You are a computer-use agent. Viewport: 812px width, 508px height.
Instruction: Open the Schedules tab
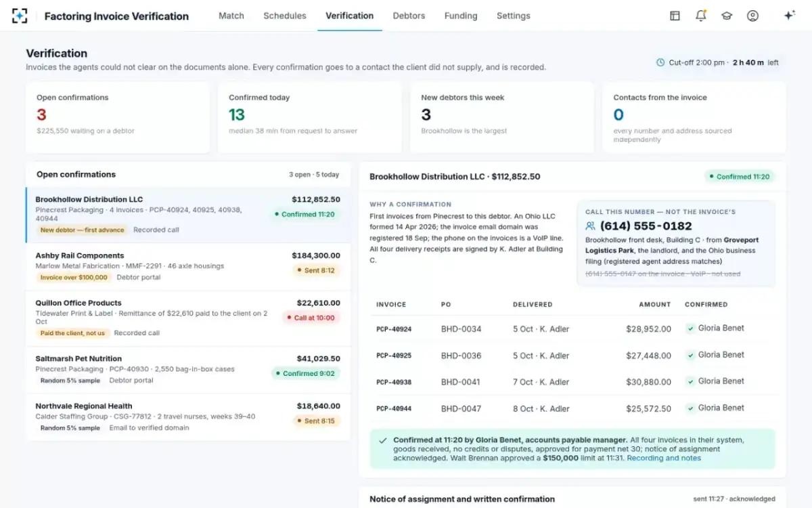tap(285, 16)
